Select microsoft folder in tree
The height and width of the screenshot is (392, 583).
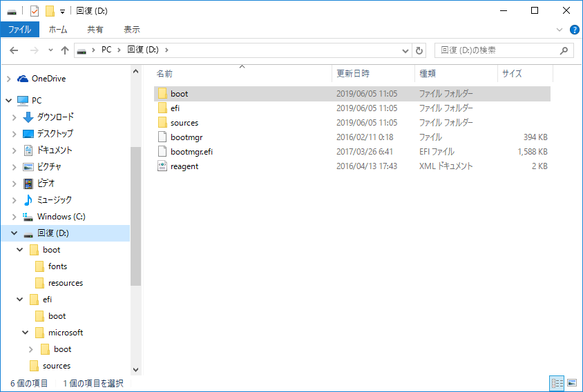coord(66,333)
